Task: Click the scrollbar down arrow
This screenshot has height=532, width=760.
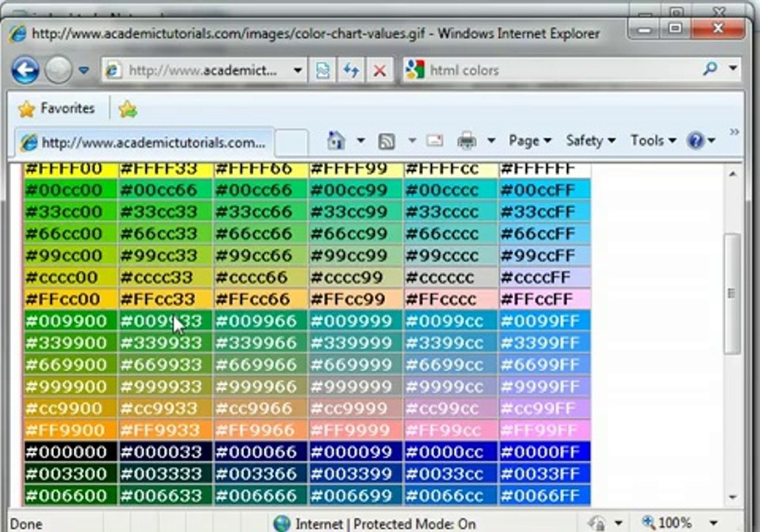Action: 733,497
